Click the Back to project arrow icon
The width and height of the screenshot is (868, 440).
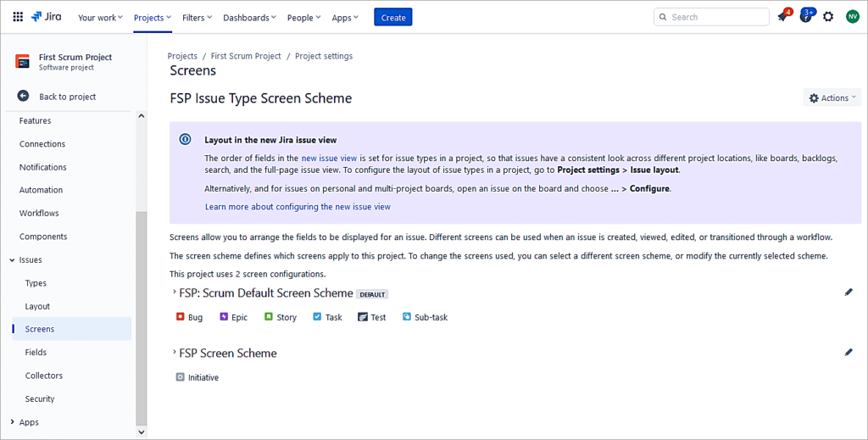click(23, 97)
